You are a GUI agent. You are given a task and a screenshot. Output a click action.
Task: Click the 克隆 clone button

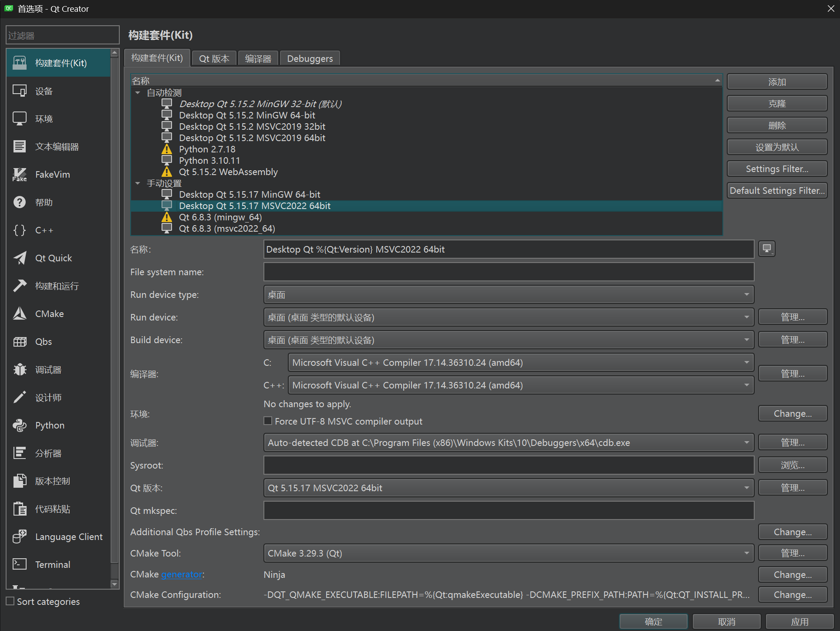tap(777, 104)
